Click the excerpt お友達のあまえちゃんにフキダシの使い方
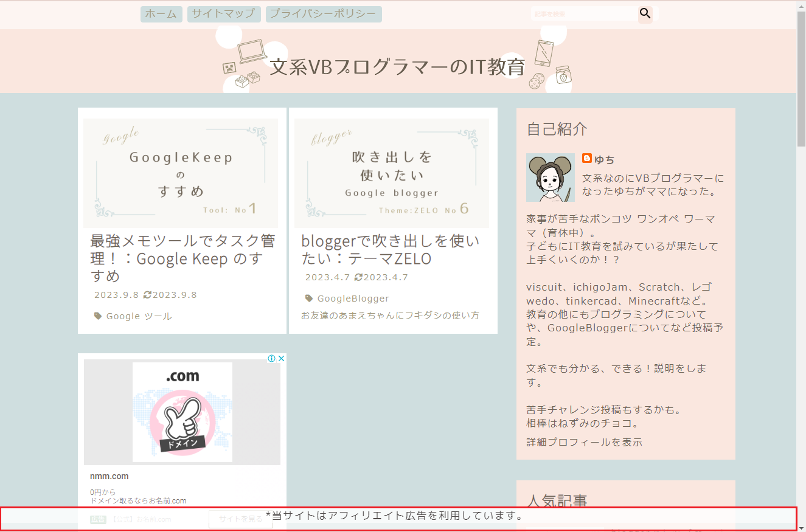The width and height of the screenshot is (806, 532). click(x=390, y=316)
